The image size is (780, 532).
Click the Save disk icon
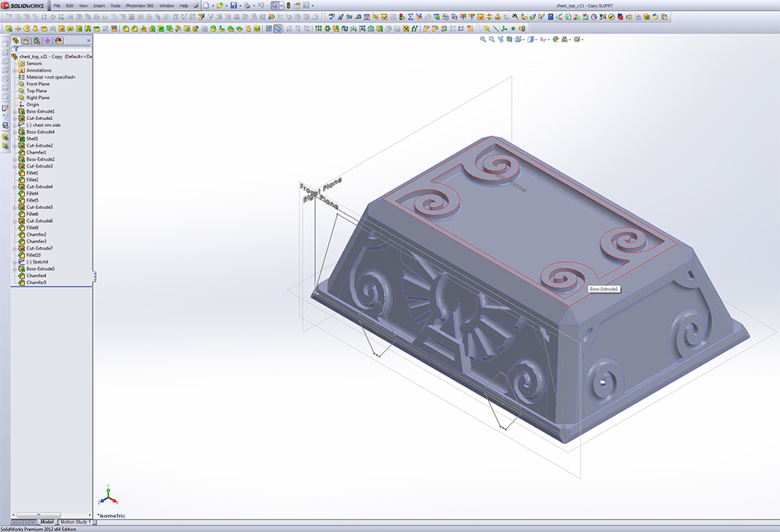click(234, 5)
